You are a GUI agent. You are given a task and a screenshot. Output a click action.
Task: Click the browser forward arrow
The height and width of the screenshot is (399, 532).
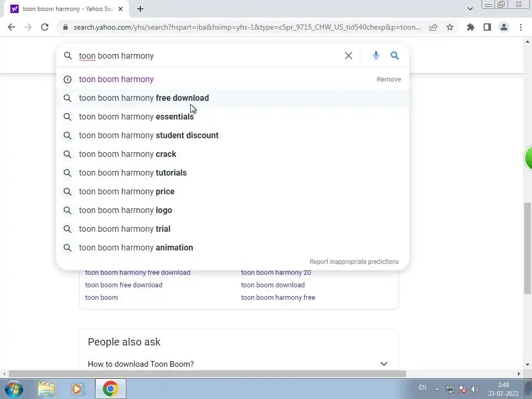[28, 27]
